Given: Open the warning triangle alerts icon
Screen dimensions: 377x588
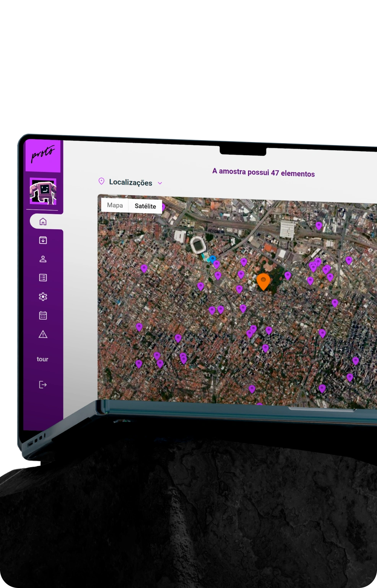Looking at the screenshot, I should point(43,334).
